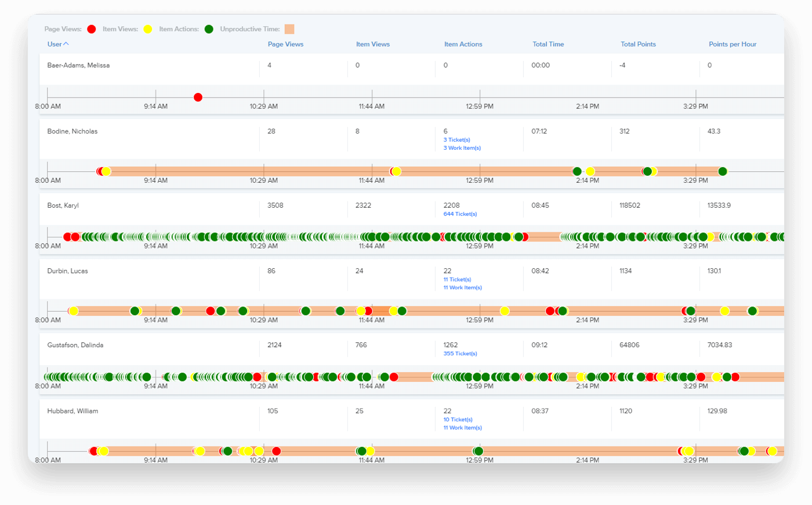This screenshot has width=812, height=505.
Task: Click the green marker near 2:14 PM for Bodine
Action: pos(577,171)
